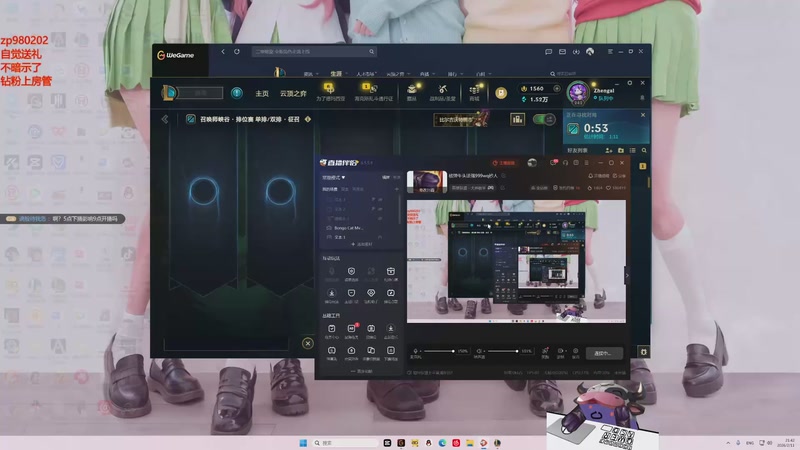Click the music note icon in interaction tools

coord(390,295)
